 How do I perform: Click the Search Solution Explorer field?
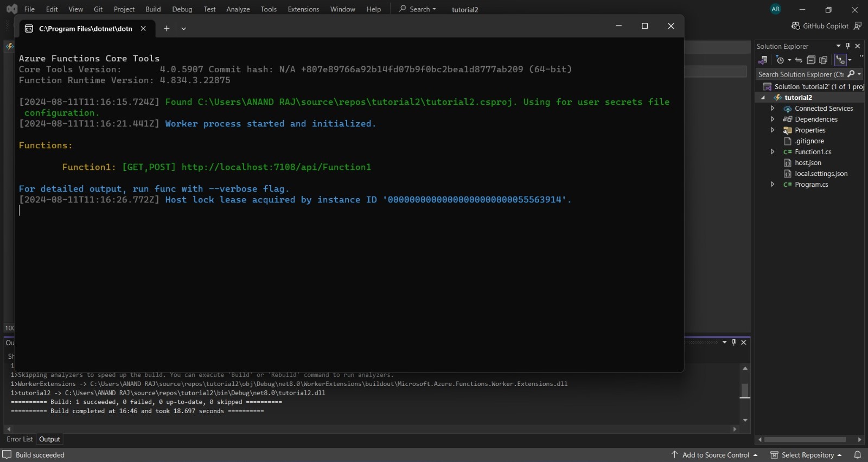click(x=801, y=74)
